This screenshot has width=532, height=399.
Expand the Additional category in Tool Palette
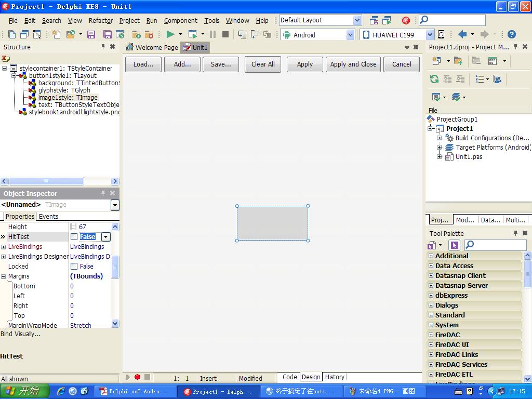pos(431,256)
